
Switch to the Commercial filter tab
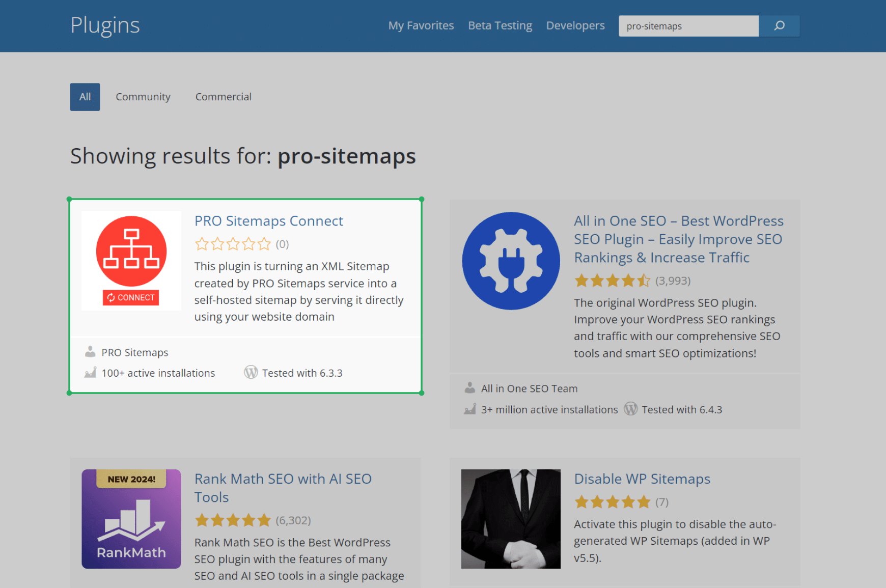coord(224,97)
